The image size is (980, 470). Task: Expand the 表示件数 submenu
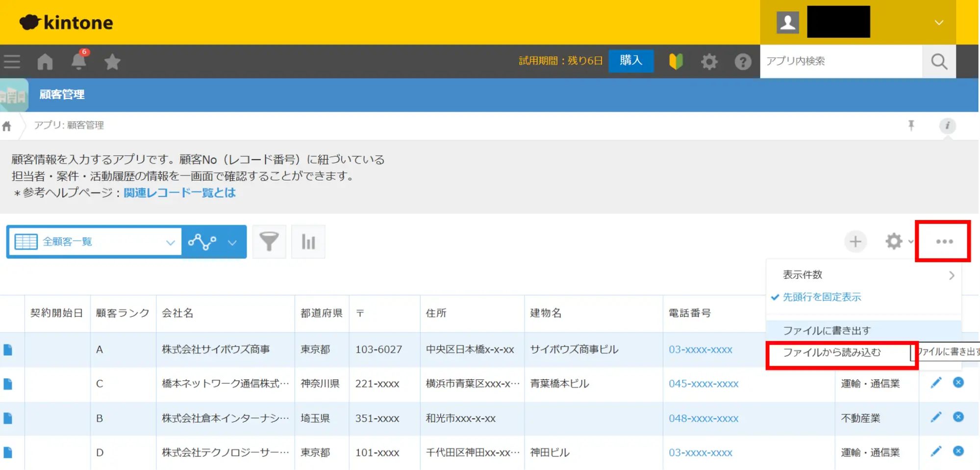[863, 275]
